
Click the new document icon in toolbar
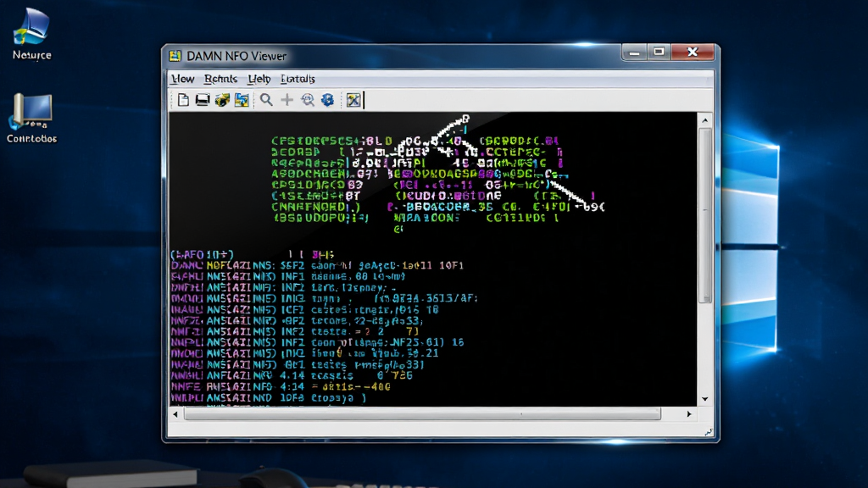[183, 100]
